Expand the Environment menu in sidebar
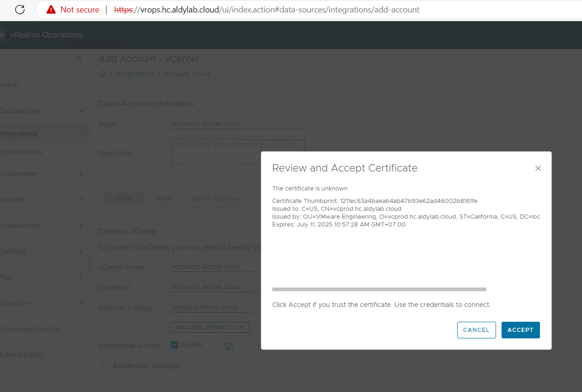The image size is (582, 392). 80,174
